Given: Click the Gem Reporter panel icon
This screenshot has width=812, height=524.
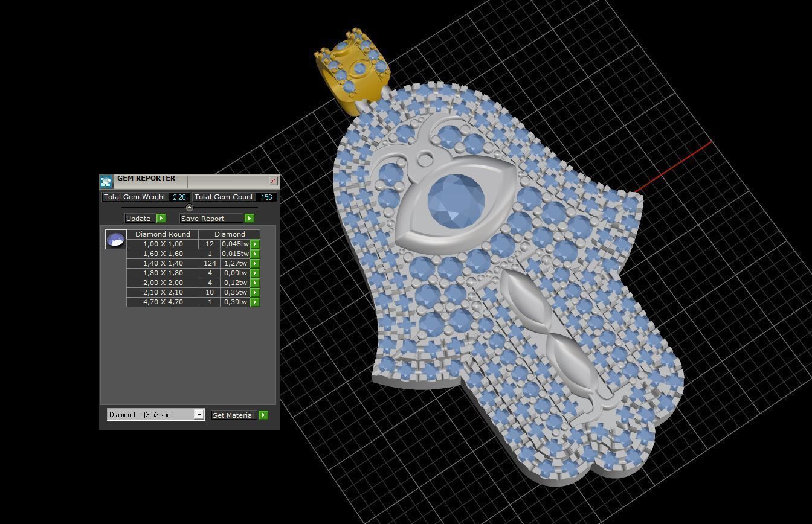Looking at the screenshot, I should tap(106, 181).
